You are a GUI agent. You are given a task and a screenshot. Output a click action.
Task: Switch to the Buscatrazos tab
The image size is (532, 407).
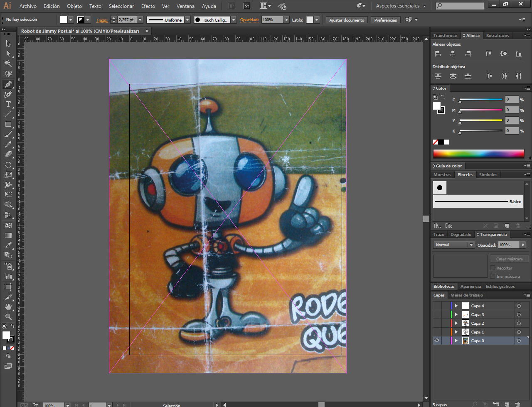(x=498, y=36)
